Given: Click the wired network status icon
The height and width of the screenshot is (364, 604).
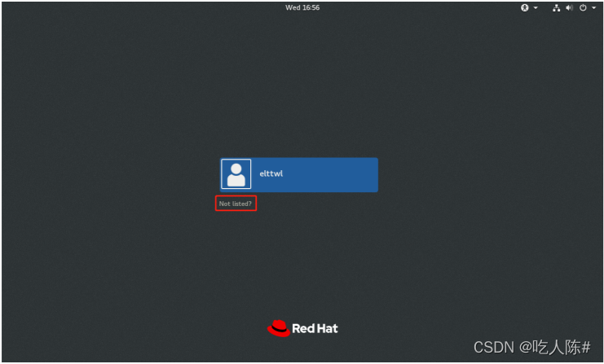Looking at the screenshot, I should click(556, 7).
